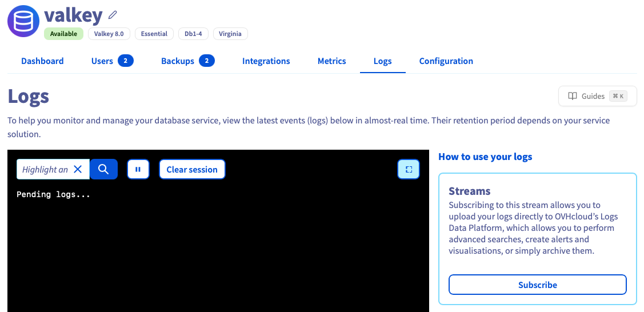
Task: Click the Available status badge
Action: pos(63,34)
